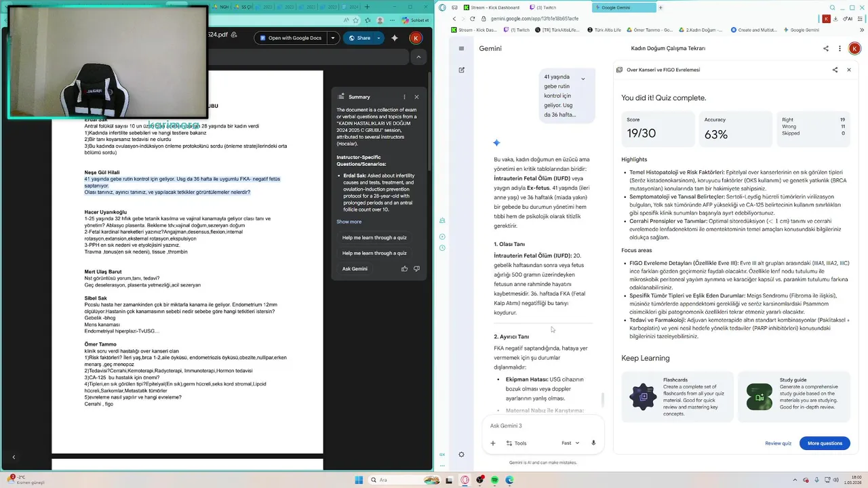Click left sidebar clock history icon in Gemini window
The width and height of the screenshot is (868, 488).
(x=442, y=248)
